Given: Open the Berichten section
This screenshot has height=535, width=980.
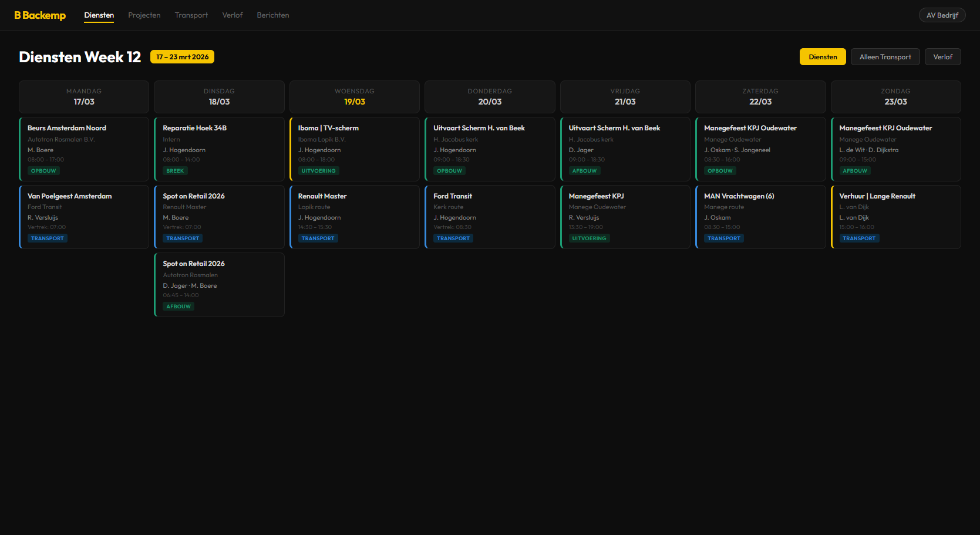Looking at the screenshot, I should [x=272, y=15].
